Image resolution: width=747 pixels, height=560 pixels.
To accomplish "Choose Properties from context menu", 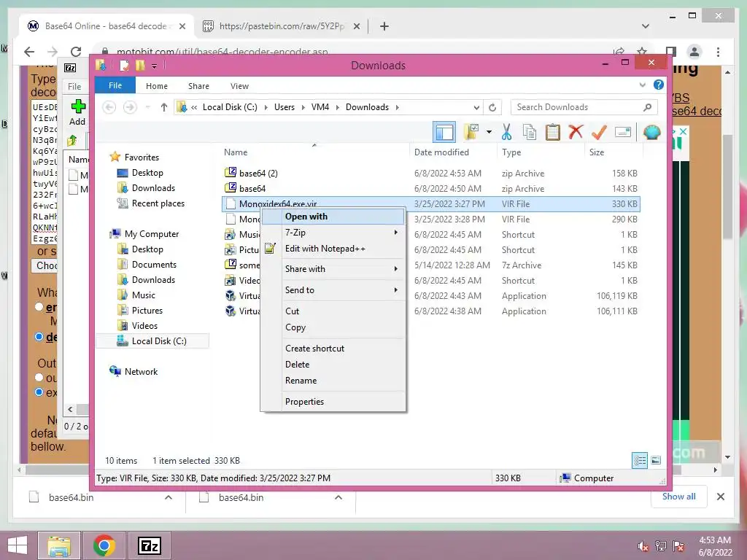I will click(333, 402).
